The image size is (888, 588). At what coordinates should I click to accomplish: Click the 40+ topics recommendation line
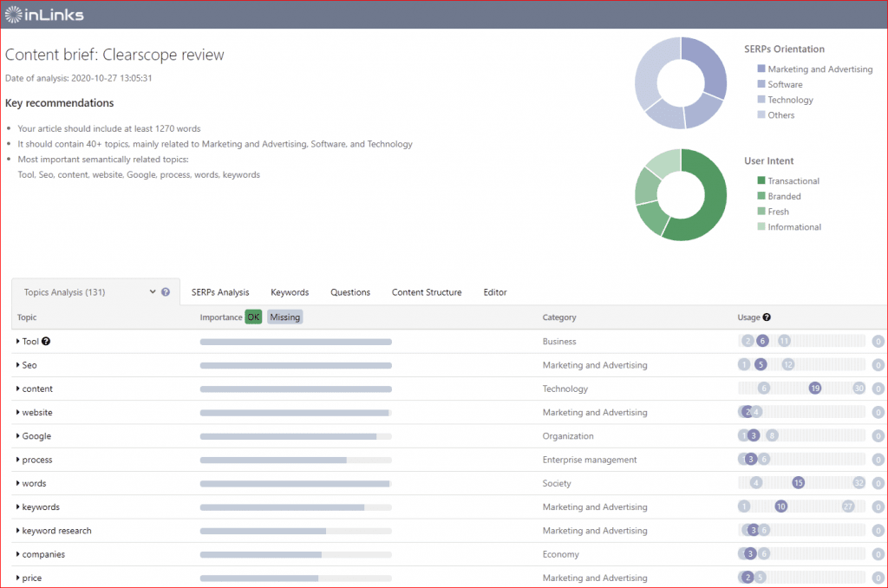[x=215, y=144]
